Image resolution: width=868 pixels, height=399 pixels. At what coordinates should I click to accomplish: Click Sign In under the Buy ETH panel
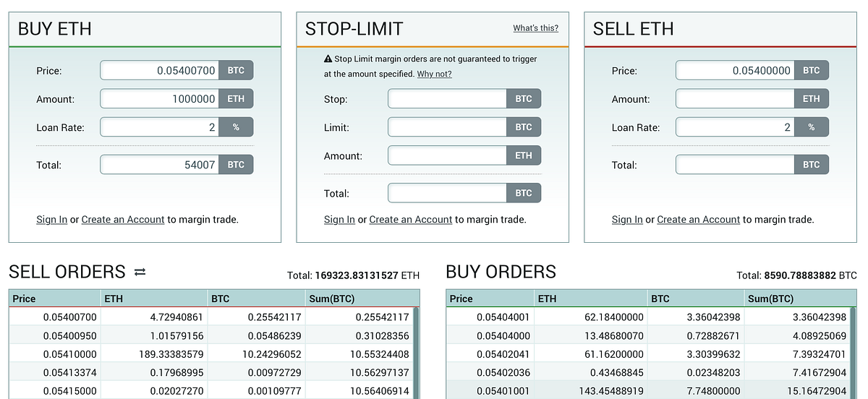pos(52,219)
